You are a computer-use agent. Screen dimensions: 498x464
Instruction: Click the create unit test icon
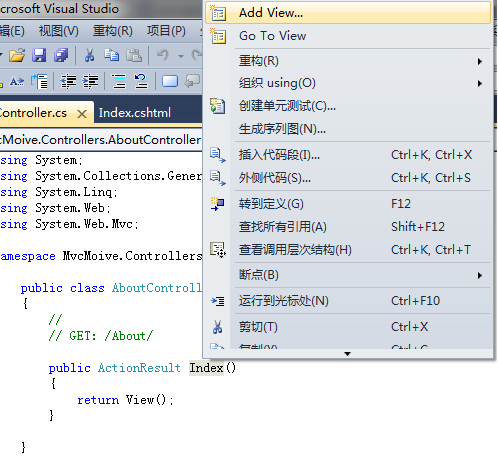coord(218,106)
